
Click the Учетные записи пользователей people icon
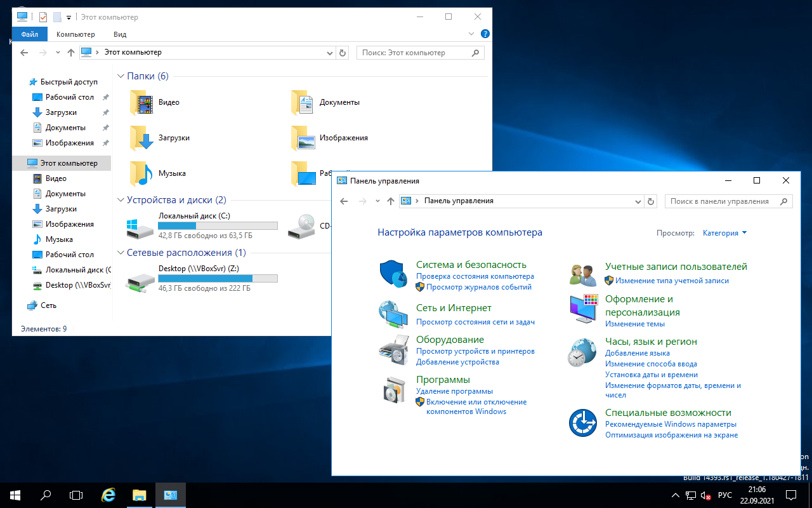click(582, 275)
